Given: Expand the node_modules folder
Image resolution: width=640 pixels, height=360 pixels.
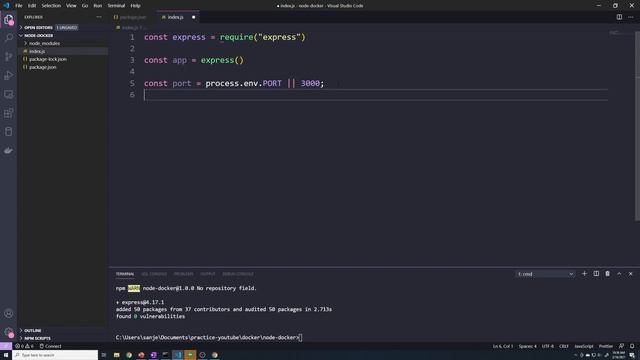Looking at the screenshot, I should [44, 43].
